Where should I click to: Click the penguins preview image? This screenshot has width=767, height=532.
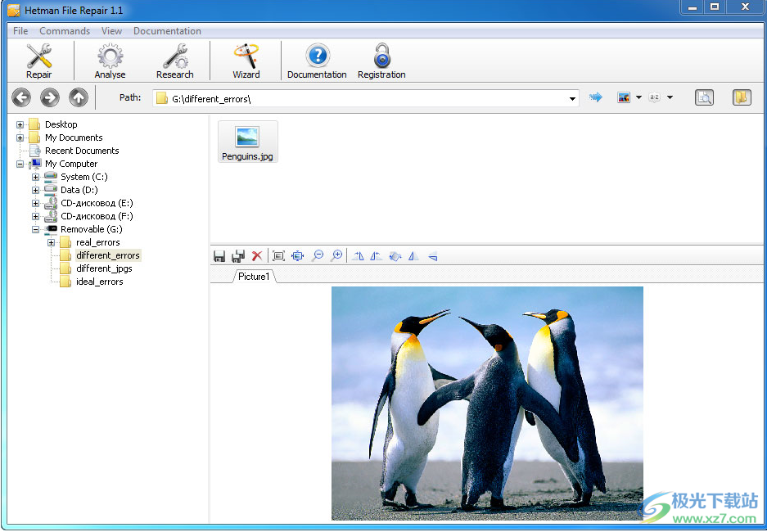click(x=487, y=403)
